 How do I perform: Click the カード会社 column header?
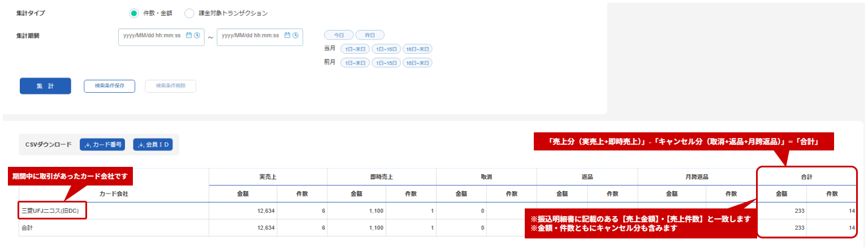pyautogui.click(x=114, y=193)
